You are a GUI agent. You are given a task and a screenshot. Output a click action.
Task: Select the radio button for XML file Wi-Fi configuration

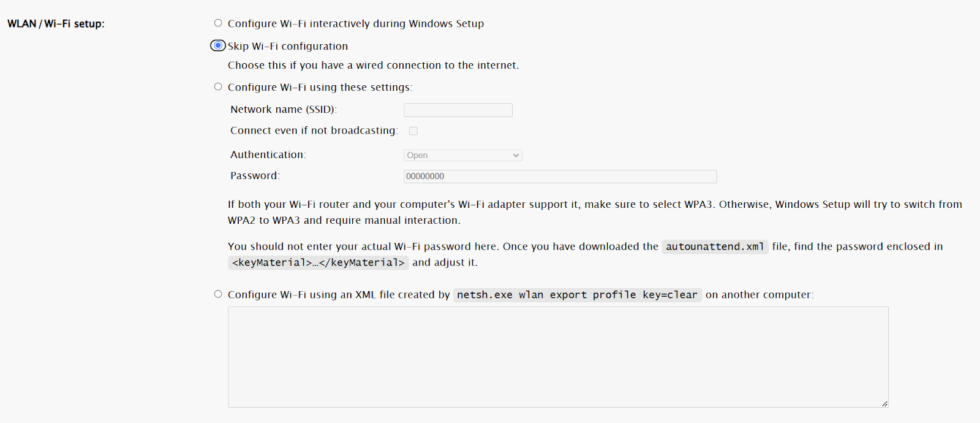pyautogui.click(x=218, y=294)
